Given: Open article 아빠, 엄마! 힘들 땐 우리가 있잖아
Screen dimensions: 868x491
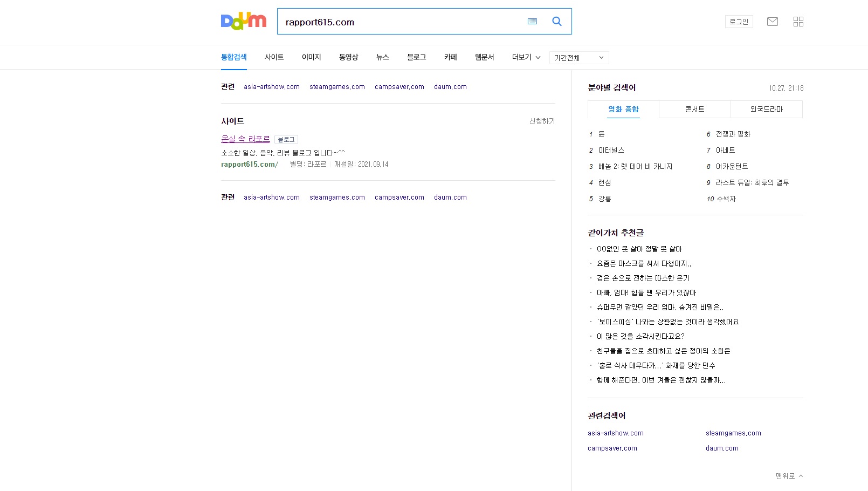Looking at the screenshot, I should pos(646,293).
